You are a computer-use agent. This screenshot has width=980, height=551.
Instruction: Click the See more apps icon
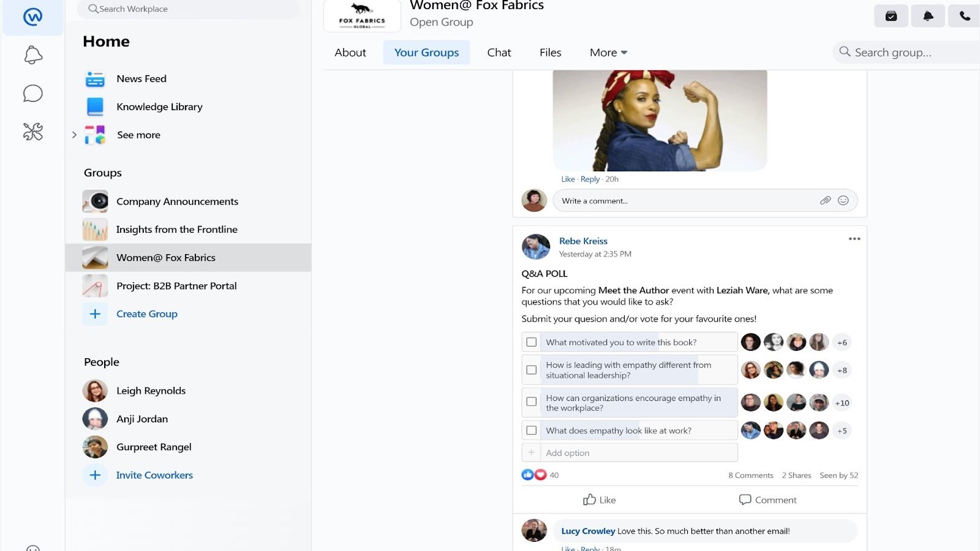coord(95,135)
